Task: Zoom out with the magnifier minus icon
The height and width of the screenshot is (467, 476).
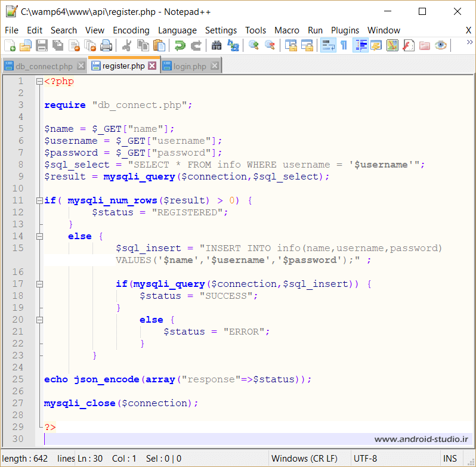Action: coord(270,45)
